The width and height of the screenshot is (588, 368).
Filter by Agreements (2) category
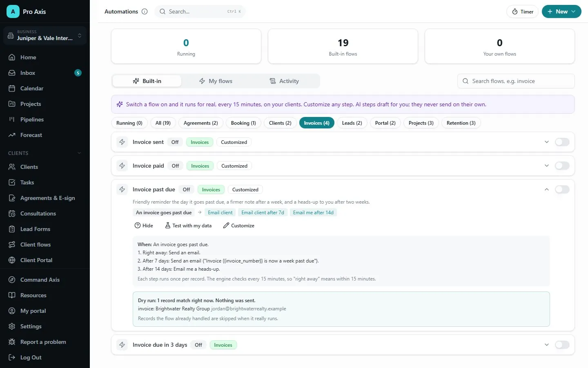pos(200,123)
